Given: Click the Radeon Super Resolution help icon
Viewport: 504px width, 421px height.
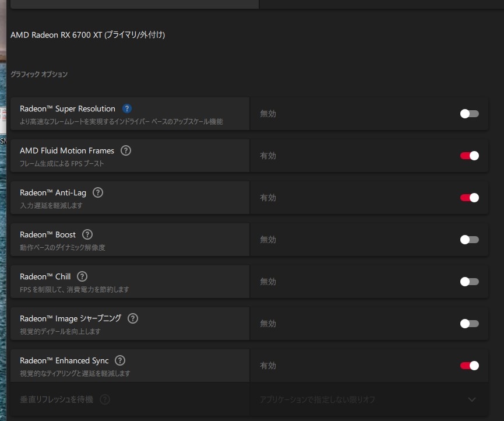Looking at the screenshot, I should 127,108.
